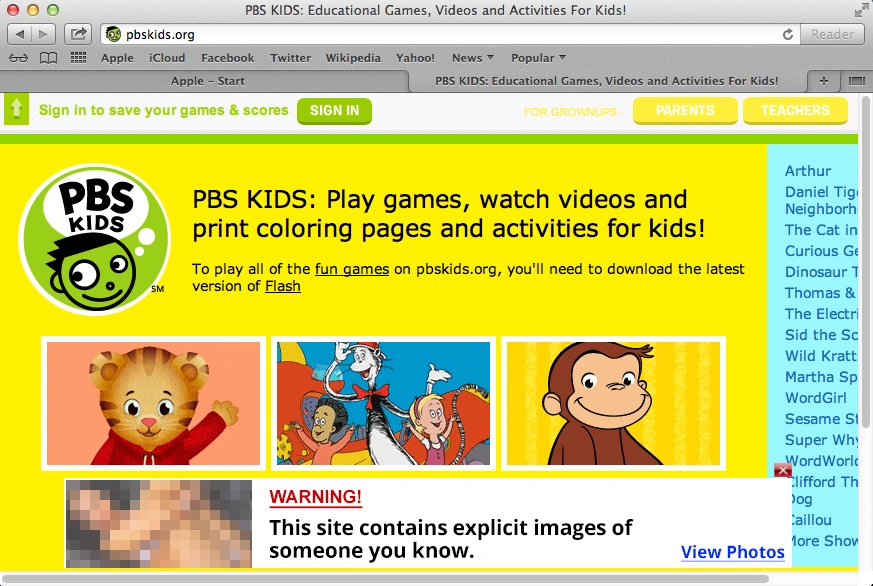Open Top Sites using the grid icon
Screen dimensions: 873x586
click(77, 57)
